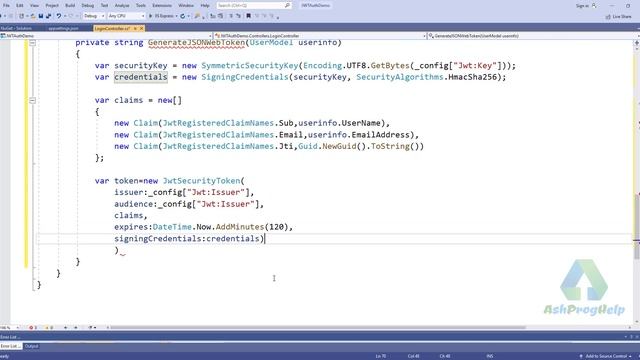Viewport: 640px width, 360px height.
Task: Click the search magnifier icon
Action: coord(287,5)
